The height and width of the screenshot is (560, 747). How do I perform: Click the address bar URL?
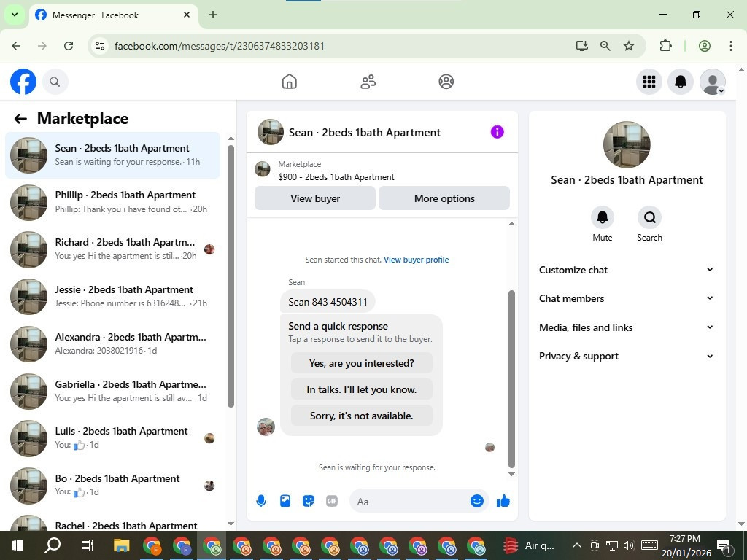tap(220, 46)
